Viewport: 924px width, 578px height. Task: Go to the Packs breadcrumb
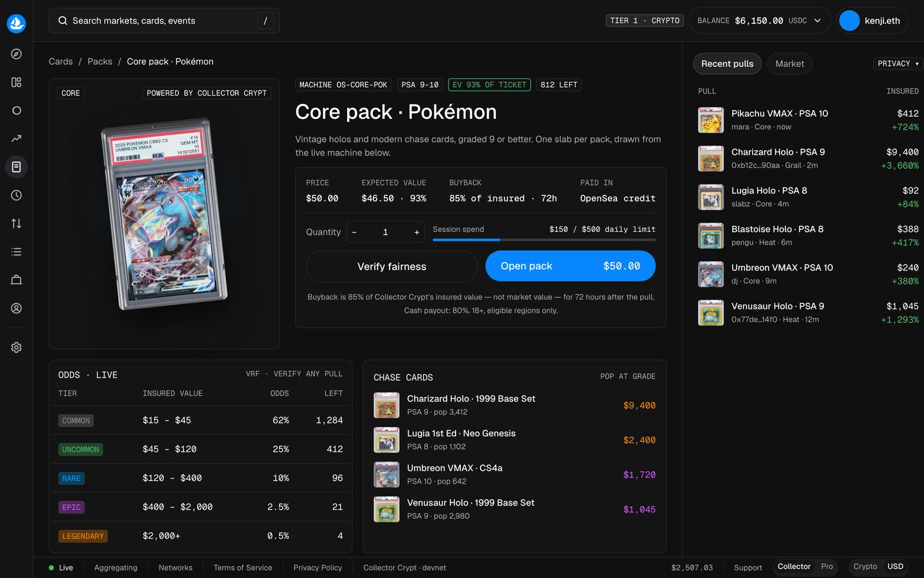[99, 62]
